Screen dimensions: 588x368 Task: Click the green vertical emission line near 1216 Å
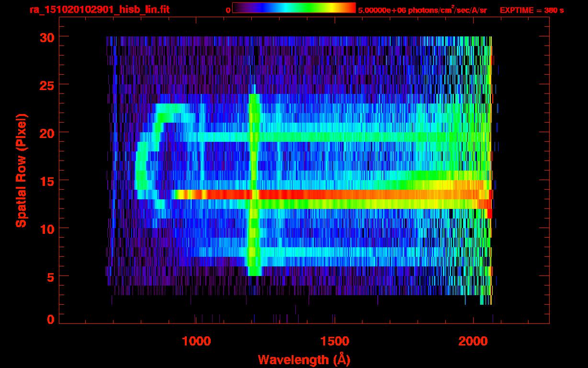[x=254, y=184]
